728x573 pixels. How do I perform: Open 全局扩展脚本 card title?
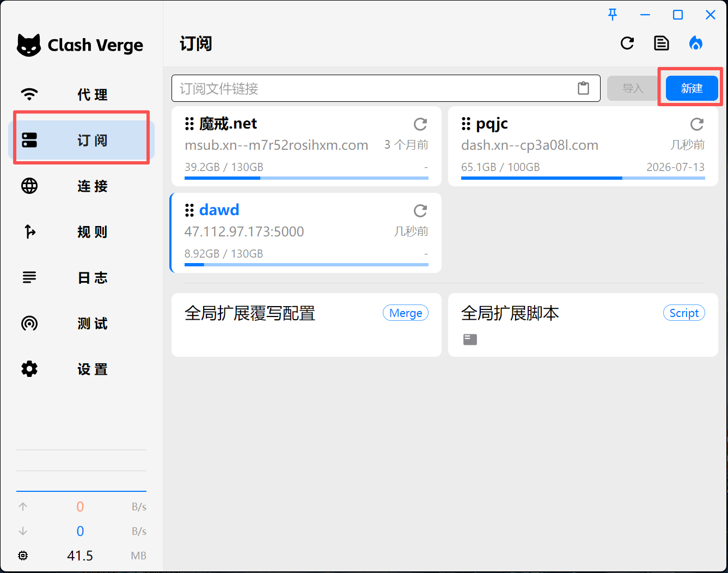pos(510,313)
